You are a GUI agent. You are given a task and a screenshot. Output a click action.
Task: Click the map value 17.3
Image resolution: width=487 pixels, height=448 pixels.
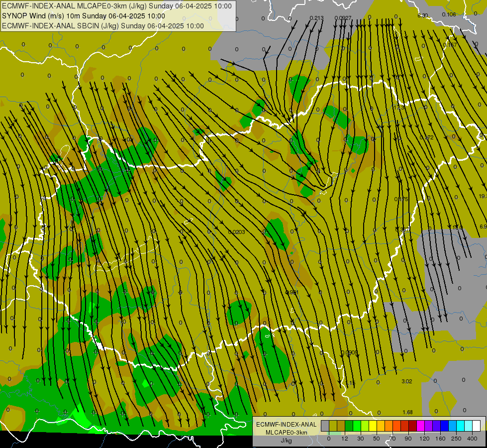(398, 108)
